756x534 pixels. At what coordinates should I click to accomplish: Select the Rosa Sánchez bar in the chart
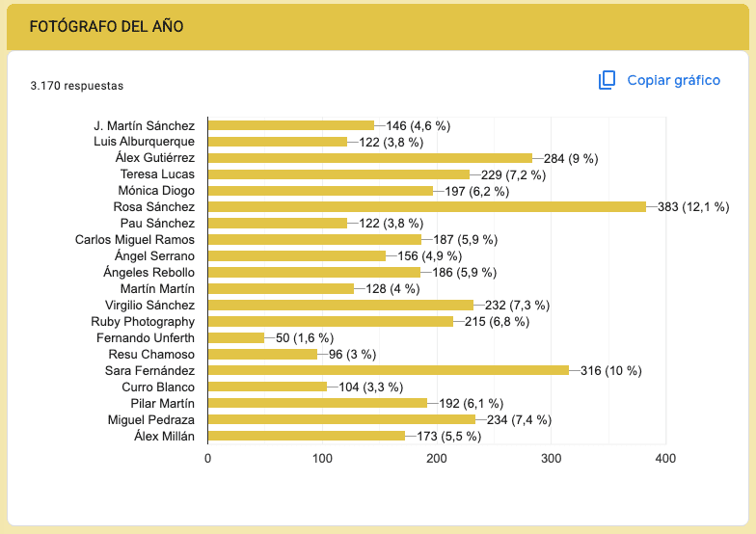tap(426, 207)
